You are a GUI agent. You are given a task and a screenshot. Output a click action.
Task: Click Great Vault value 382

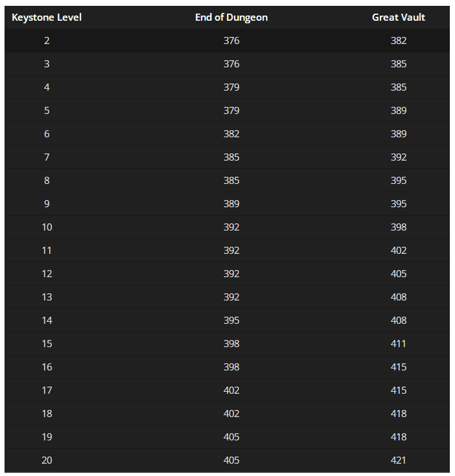point(398,41)
